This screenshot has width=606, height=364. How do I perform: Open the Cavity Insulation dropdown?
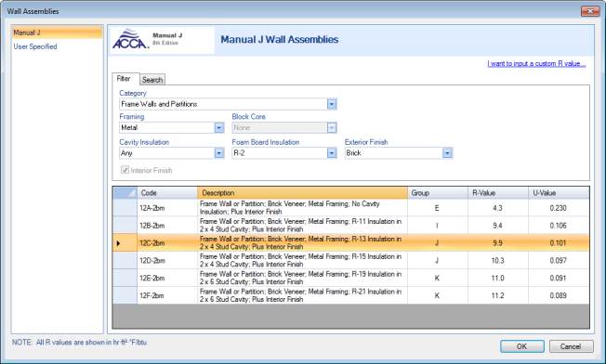point(218,153)
